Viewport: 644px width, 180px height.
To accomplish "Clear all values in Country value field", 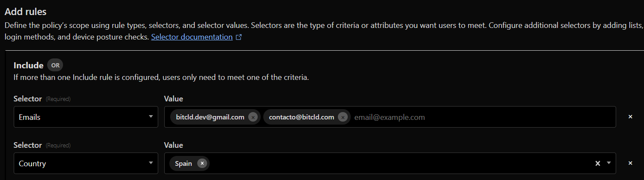I will pos(598,163).
